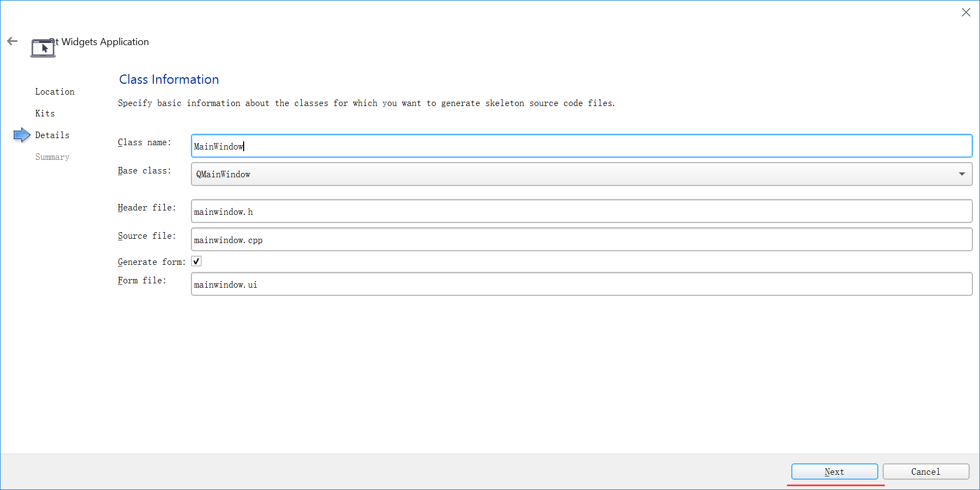Open the Base class dropdown arrow
The width and height of the screenshot is (980, 490).
tap(962, 174)
